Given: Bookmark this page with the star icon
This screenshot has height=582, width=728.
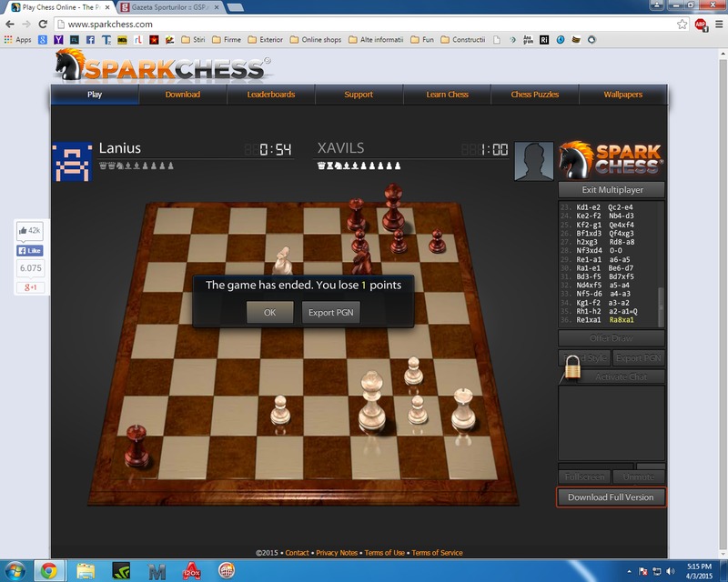Looking at the screenshot, I should tap(682, 25).
